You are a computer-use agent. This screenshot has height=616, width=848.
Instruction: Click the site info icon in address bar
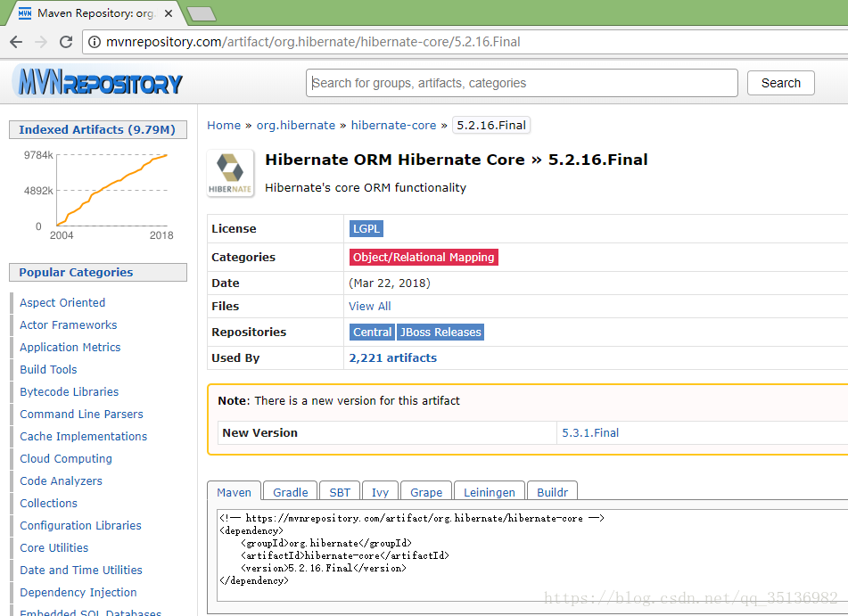(95, 42)
